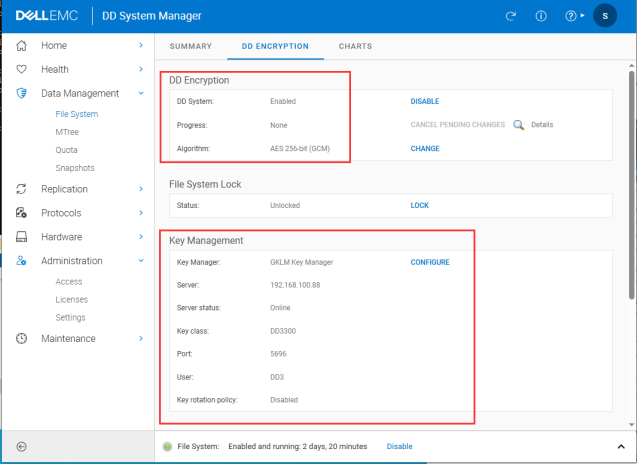Click the green File System status indicator
Viewport: 637px width, 464px height.
(167, 447)
